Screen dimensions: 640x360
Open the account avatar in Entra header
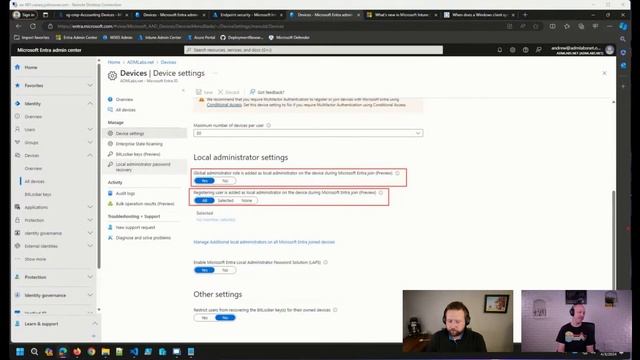coord(610,50)
